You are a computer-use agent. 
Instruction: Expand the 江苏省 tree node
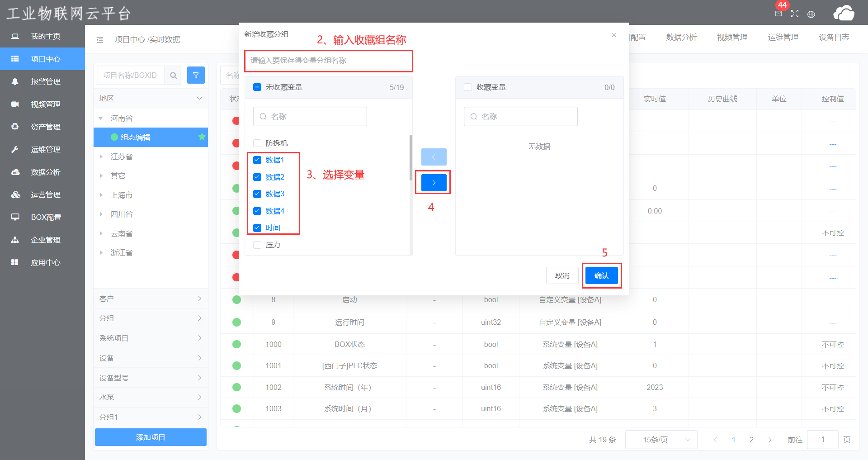[x=101, y=156]
